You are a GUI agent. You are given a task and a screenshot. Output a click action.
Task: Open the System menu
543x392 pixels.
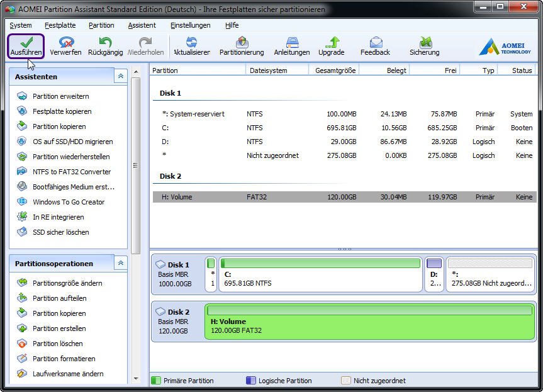click(x=21, y=25)
